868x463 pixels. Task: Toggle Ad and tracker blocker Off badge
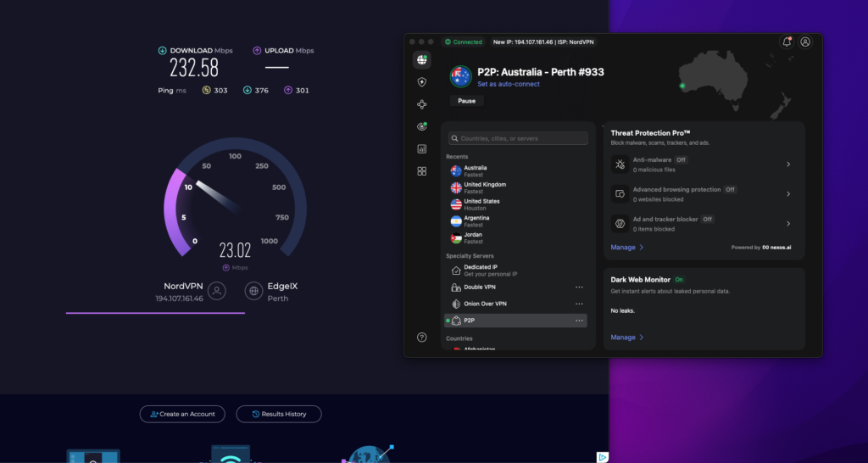(x=707, y=220)
